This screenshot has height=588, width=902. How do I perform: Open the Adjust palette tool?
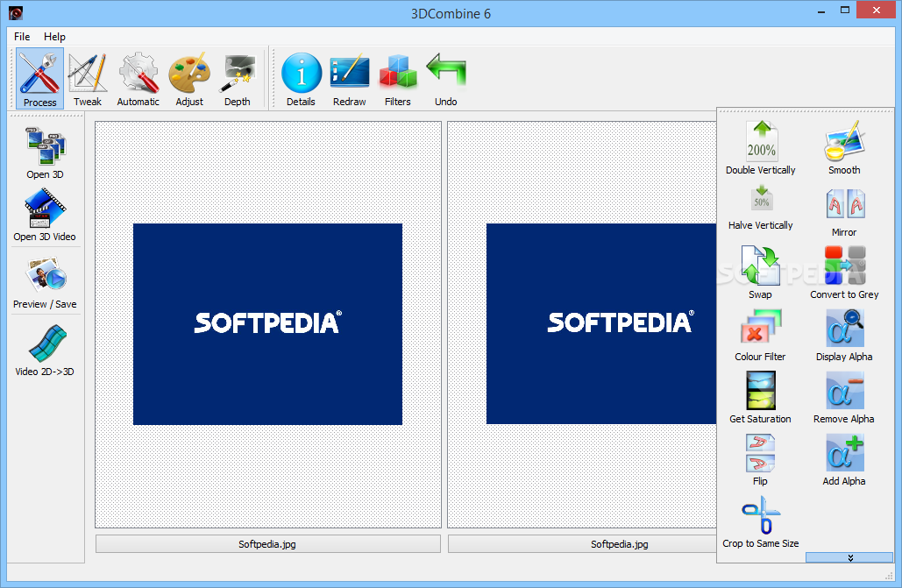pos(189,79)
